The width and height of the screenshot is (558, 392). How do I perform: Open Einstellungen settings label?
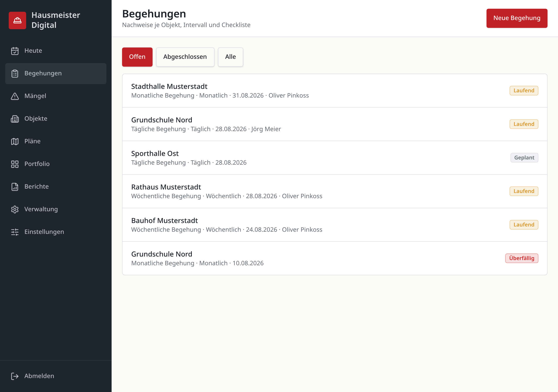(x=44, y=232)
